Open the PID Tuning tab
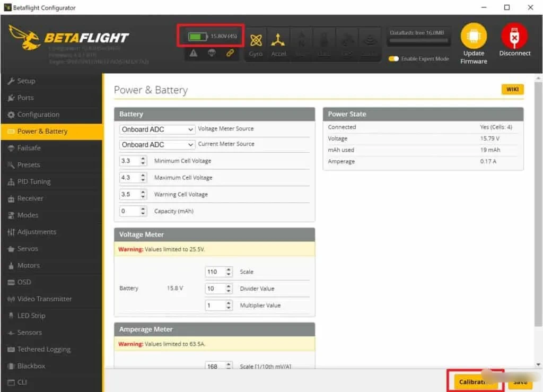The width and height of the screenshot is (543, 392). [52, 181]
